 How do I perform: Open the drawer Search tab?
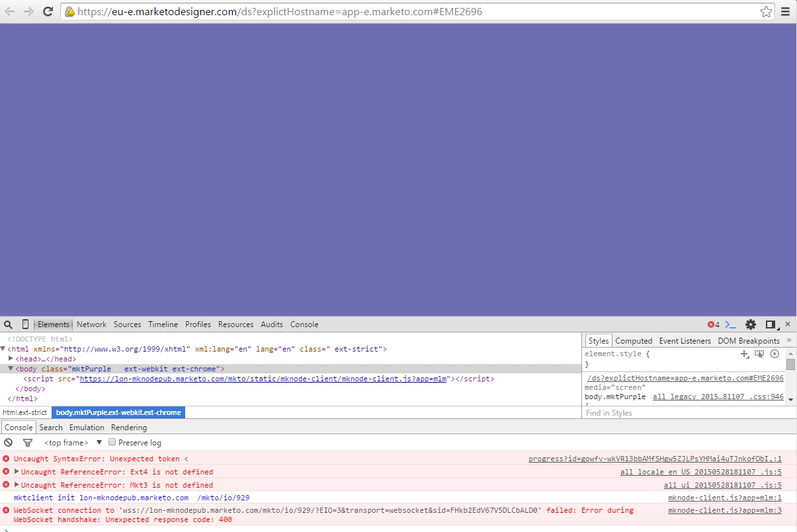pyautogui.click(x=50, y=428)
